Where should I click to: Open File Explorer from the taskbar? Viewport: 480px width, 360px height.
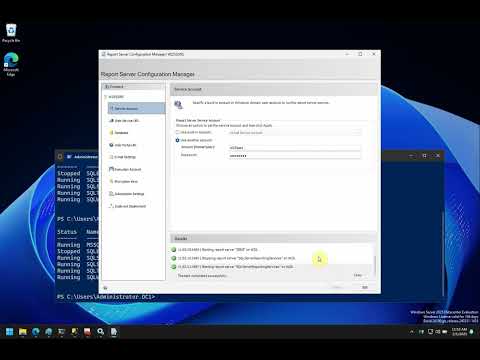click(23, 332)
